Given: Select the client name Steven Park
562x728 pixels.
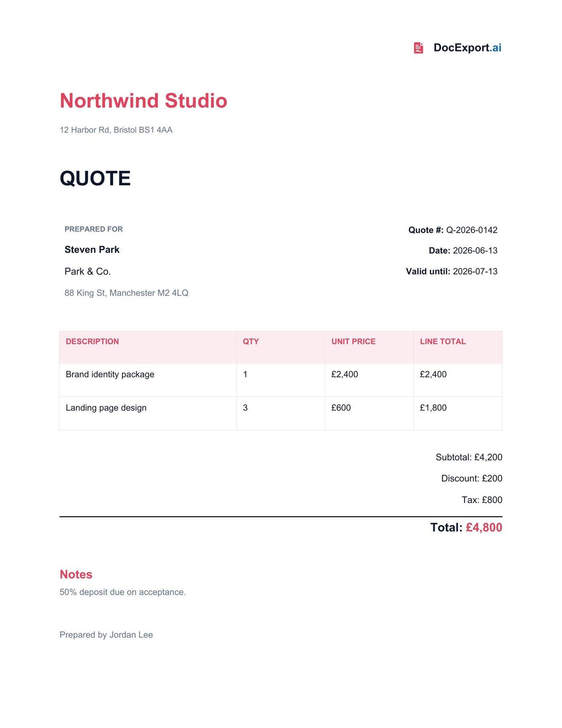Looking at the screenshot, I should [x=92, y=249].
